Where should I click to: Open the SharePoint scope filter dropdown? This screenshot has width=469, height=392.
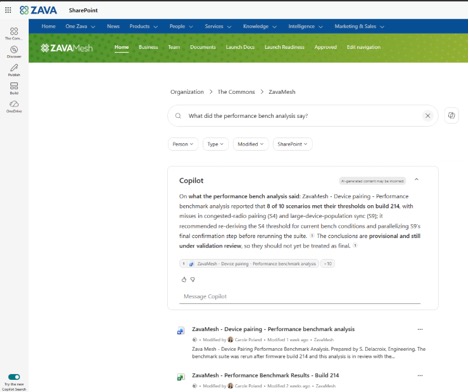point(292,144)
